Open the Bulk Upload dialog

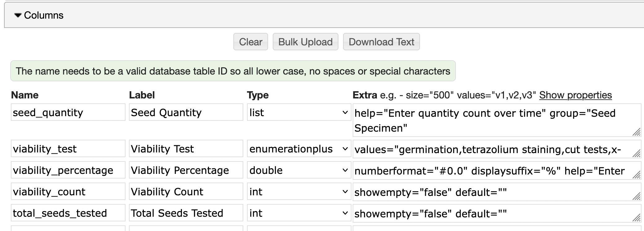coord(305,42)
